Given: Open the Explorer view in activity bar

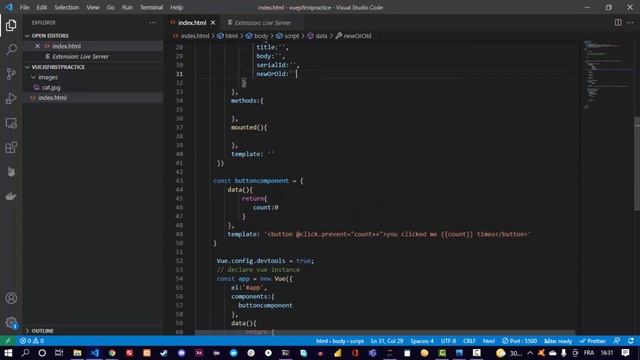Looking at the screenshot, I should (x=11, y=25).
